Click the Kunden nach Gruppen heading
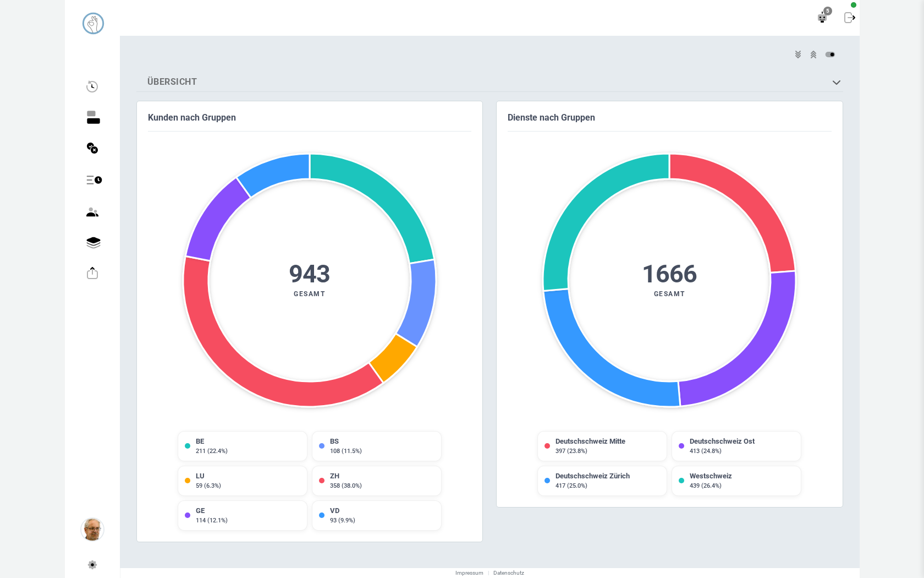 (x=192, y=118)
